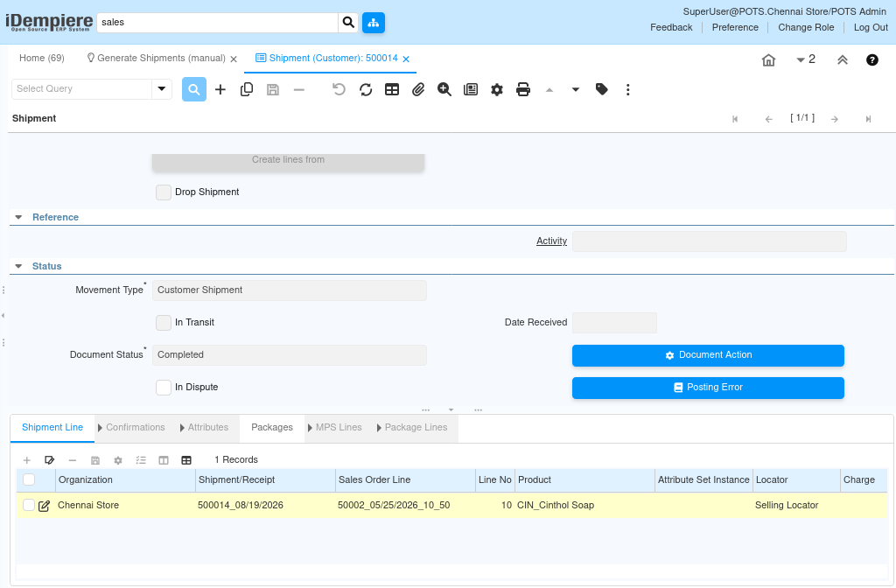Click the Delete record minus icon

click(x=299, y=89)
